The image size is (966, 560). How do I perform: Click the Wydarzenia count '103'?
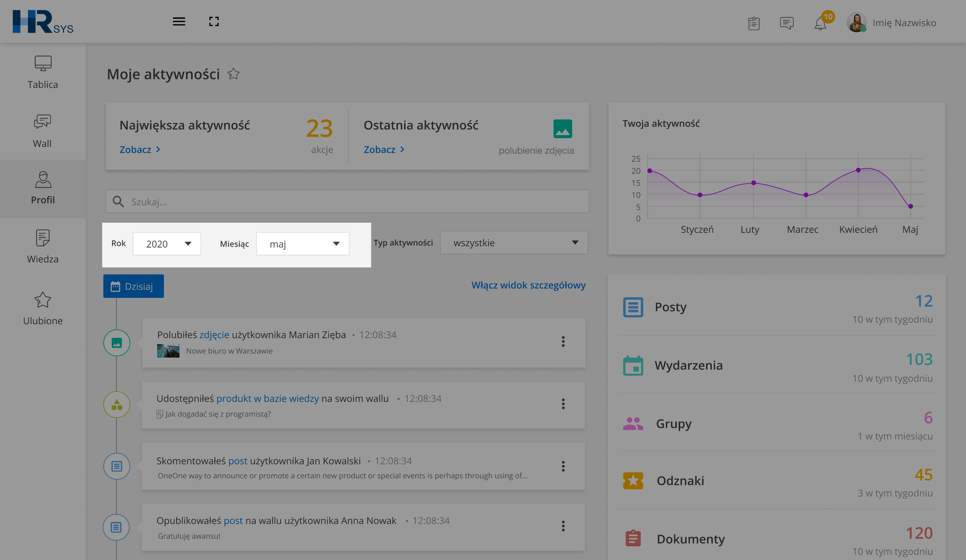point(919,359)
